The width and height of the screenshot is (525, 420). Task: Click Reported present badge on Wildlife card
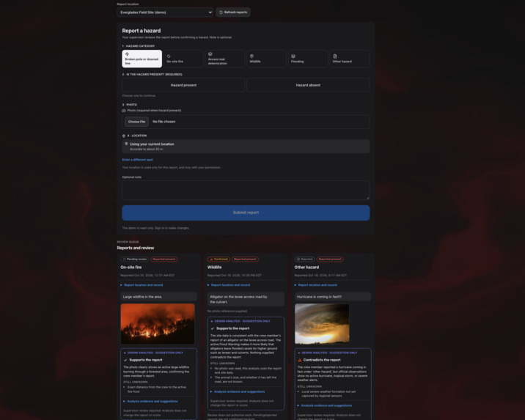click(x=245, y=259)
